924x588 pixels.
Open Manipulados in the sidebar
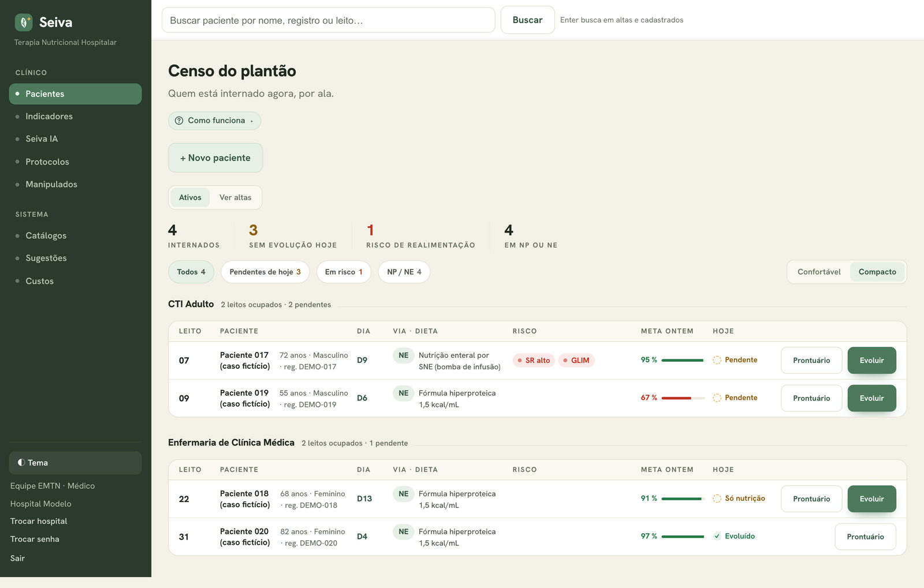pos(75,185)
